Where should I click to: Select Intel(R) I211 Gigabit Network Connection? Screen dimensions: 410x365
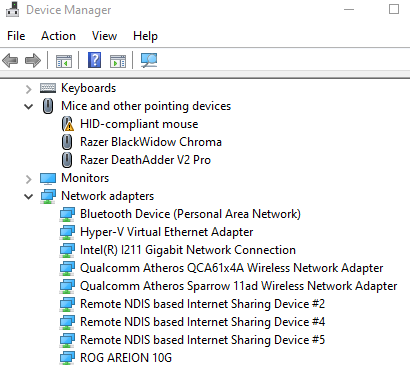click(188, 250)
